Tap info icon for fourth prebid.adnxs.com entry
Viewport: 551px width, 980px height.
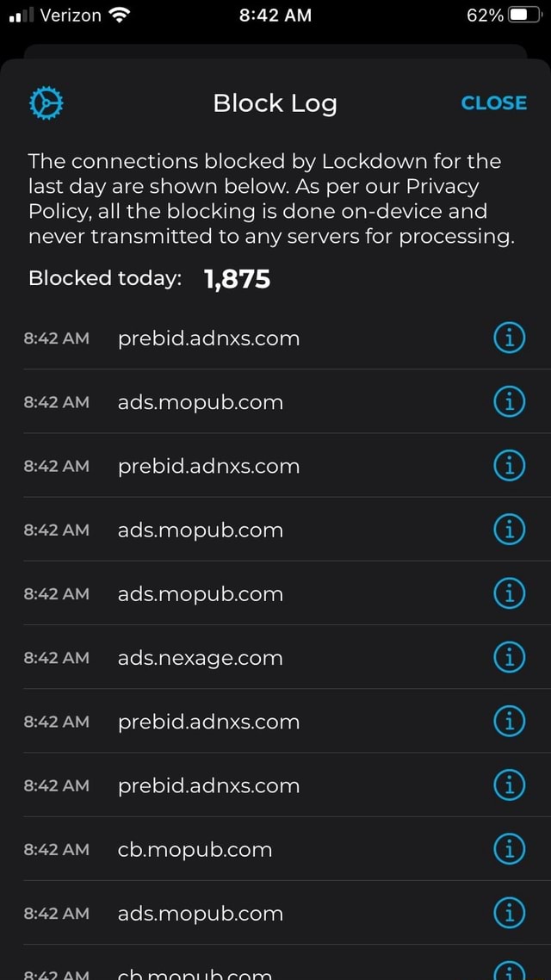tap(509, 785)
